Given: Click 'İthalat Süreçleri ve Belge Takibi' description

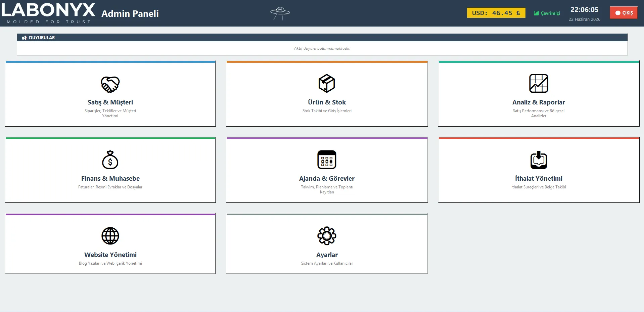Looking at the screenshot, I should (x=539, y=187).
